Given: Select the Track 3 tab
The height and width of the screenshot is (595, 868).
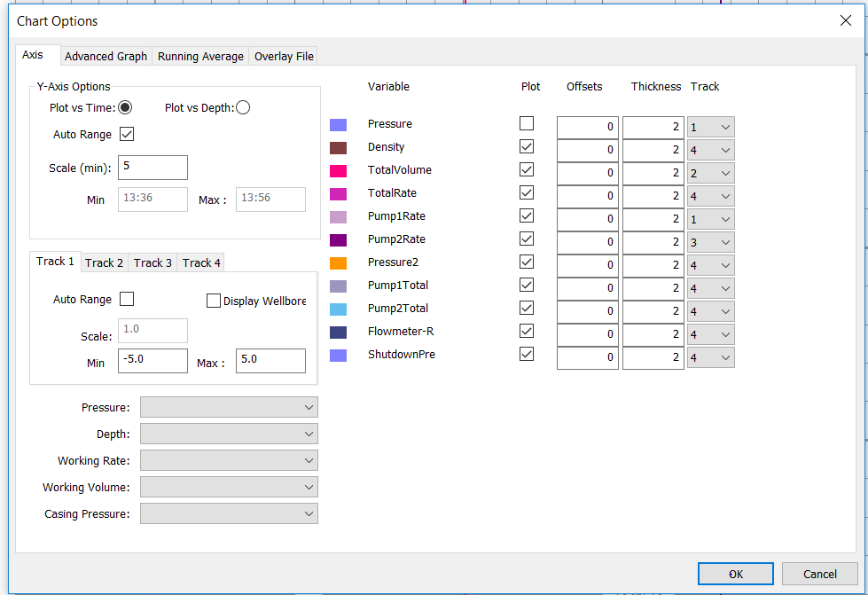Looking at the screenshot, I should tap(151, 262).
